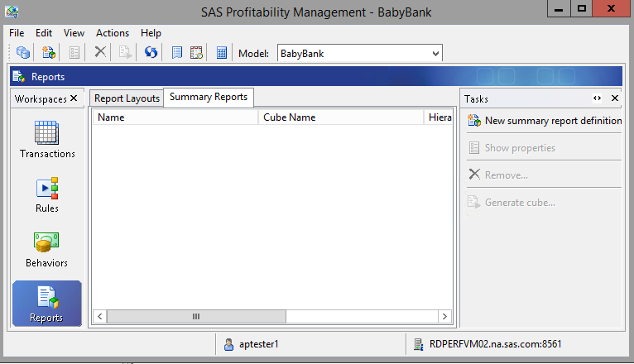Switch to the Report Layouts tab
Screen dimensions: 634x364
[127, 98]
